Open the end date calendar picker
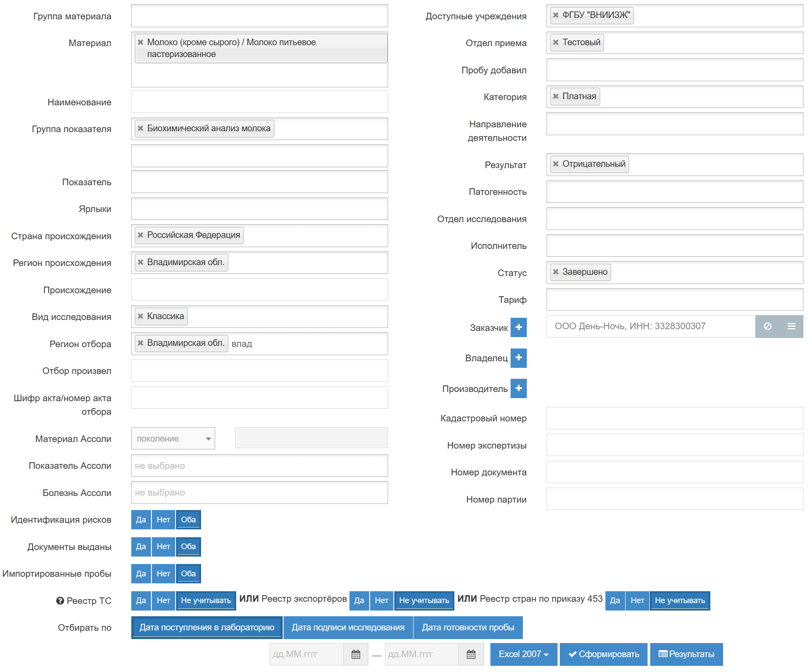This screenshot has height=672, width=810. pyautogui.click(x=471, y=654)
